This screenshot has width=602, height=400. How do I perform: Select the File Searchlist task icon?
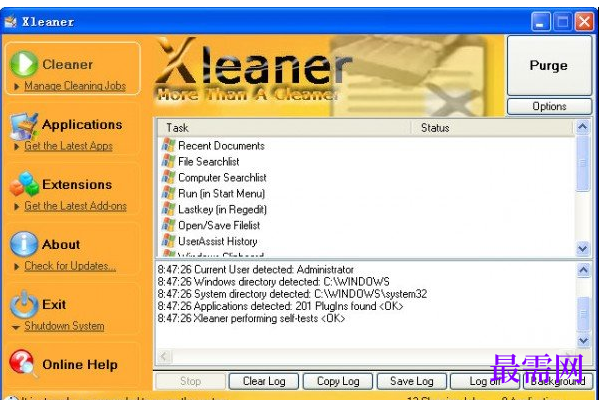tap(168, 161)
